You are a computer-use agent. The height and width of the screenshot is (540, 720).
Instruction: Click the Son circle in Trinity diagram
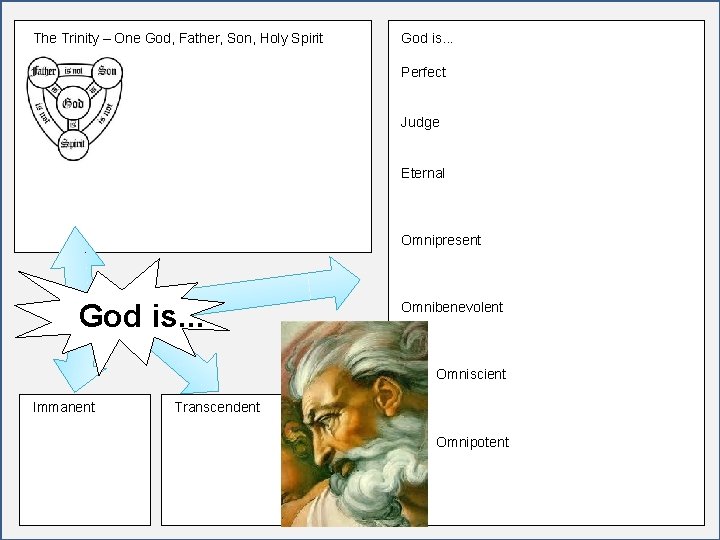tap(107, 71)
